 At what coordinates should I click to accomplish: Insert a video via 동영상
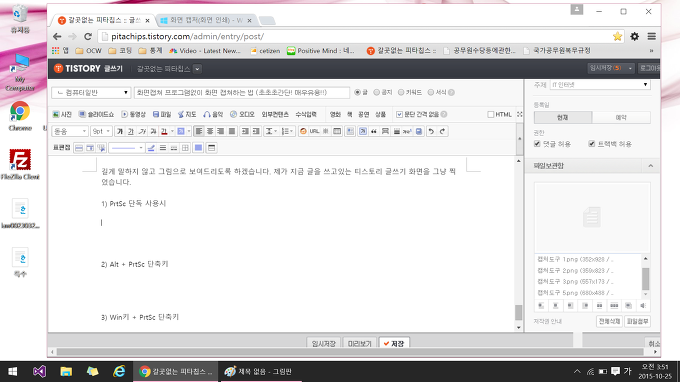click(x=133, y=114)
